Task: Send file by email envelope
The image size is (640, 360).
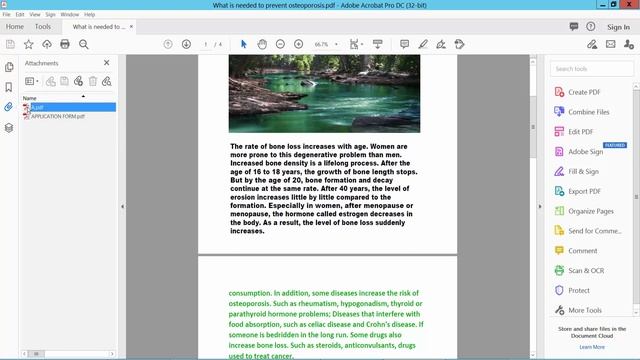Action: tap(611, 44)
